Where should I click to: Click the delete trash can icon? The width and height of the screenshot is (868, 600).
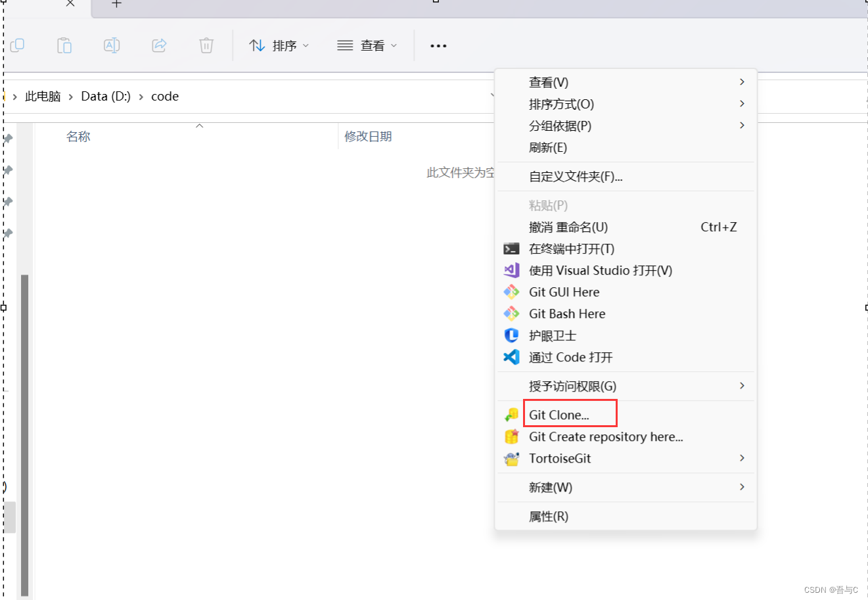click(x=206, y=45)
